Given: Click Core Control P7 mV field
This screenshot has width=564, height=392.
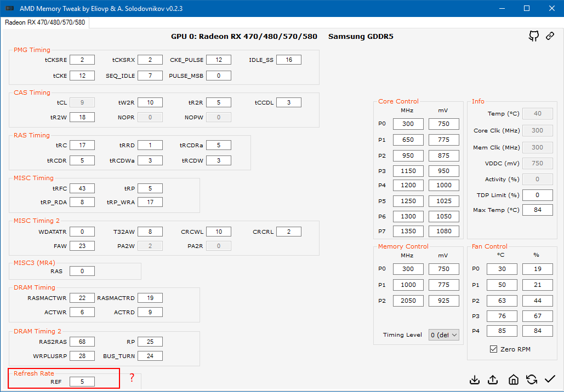Looking at the screenshot, I should click(x=444, y=232).
